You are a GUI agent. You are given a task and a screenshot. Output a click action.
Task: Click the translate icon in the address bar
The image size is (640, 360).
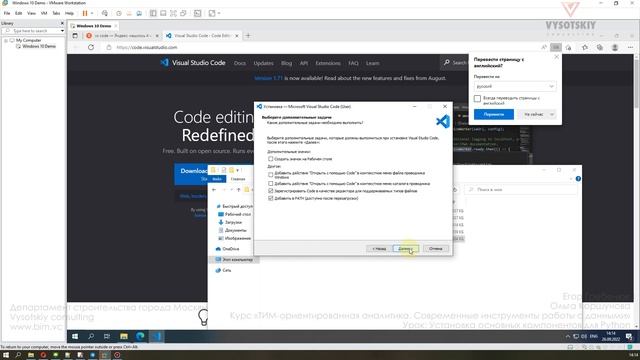[x=556, y=47]
